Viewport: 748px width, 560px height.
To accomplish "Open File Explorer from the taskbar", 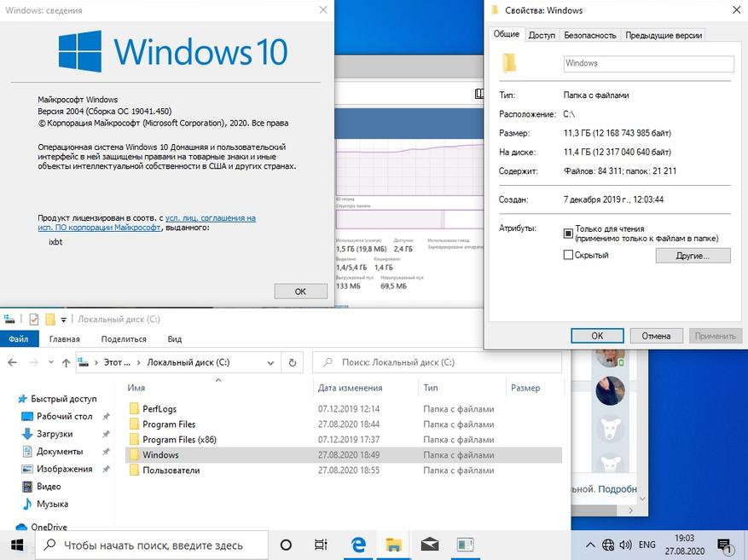I will point(394,545).
